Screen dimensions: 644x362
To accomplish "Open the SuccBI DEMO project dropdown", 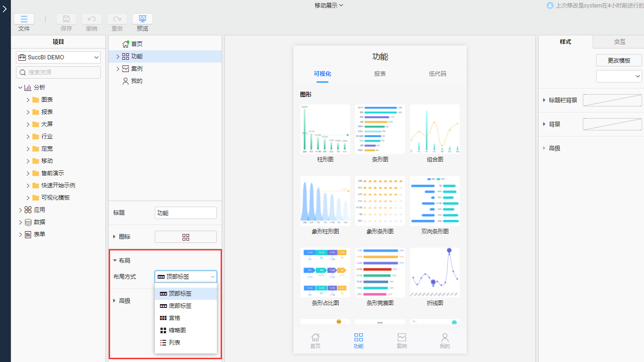I will (58, 57).
